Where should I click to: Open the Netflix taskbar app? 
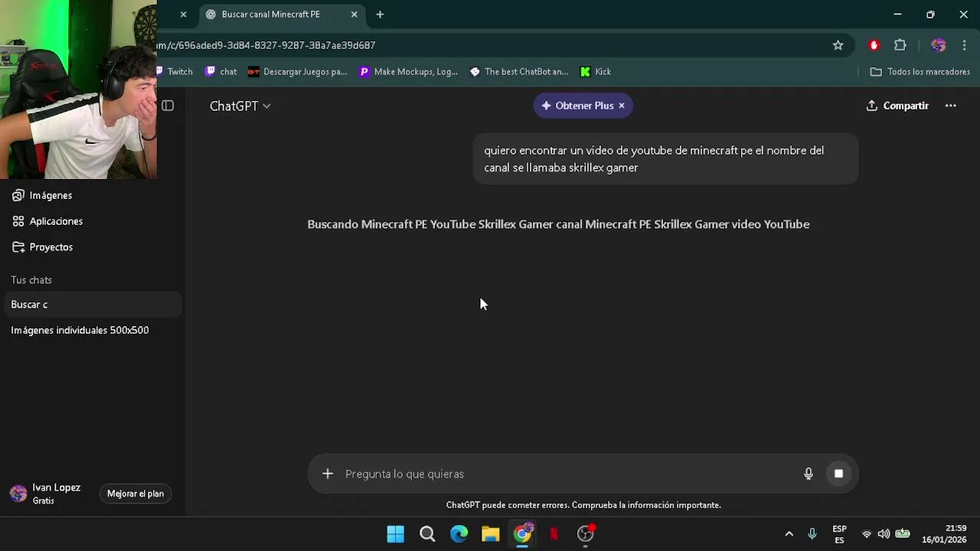tap(554, 534)
